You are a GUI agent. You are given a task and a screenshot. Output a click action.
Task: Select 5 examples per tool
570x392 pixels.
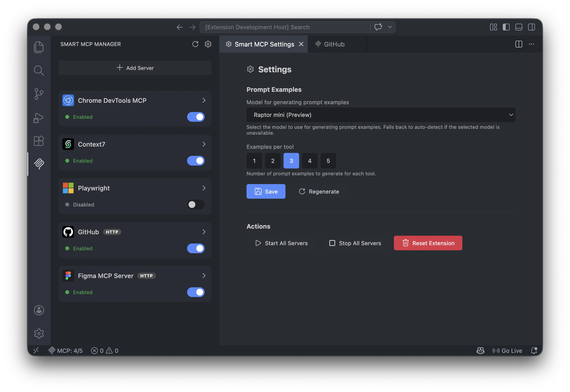pyautogui.click(x=328, y=161)
